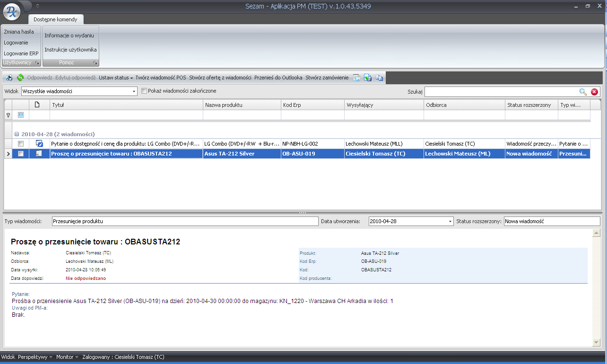Screen dimensions: 607x364
Task: Click the message preview scrollbar down arrow
Action: 596,342
